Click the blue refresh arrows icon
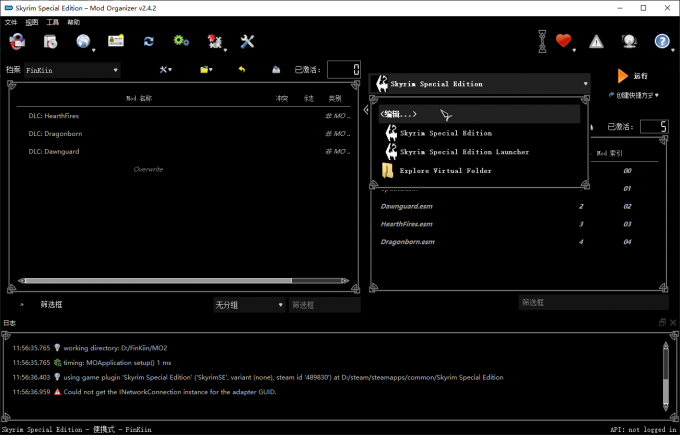This screenshot has height=435, width=680. point(149,41)
